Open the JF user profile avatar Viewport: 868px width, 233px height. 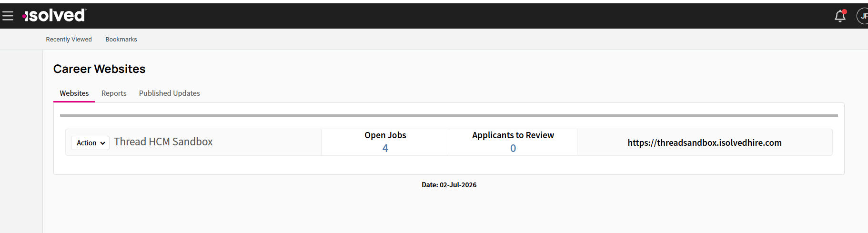[x=863, y=16]
